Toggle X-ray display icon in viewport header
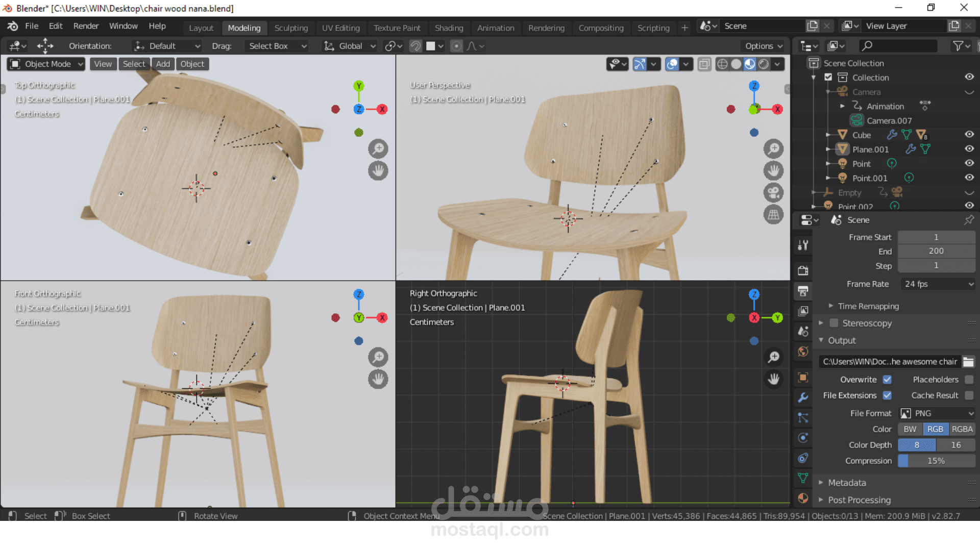This screenshot has height=551, width=980. [704, 64]
